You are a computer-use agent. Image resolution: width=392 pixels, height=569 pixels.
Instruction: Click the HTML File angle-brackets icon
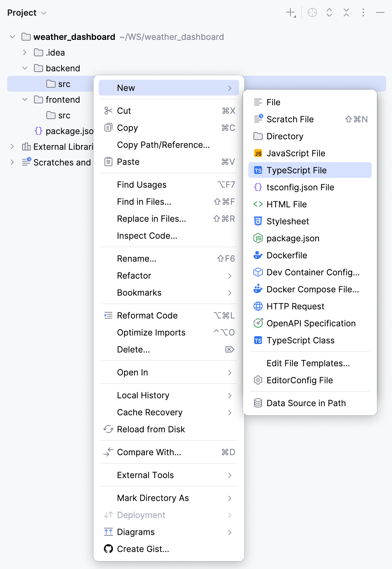pyautogui.click(x=258, y=204)
